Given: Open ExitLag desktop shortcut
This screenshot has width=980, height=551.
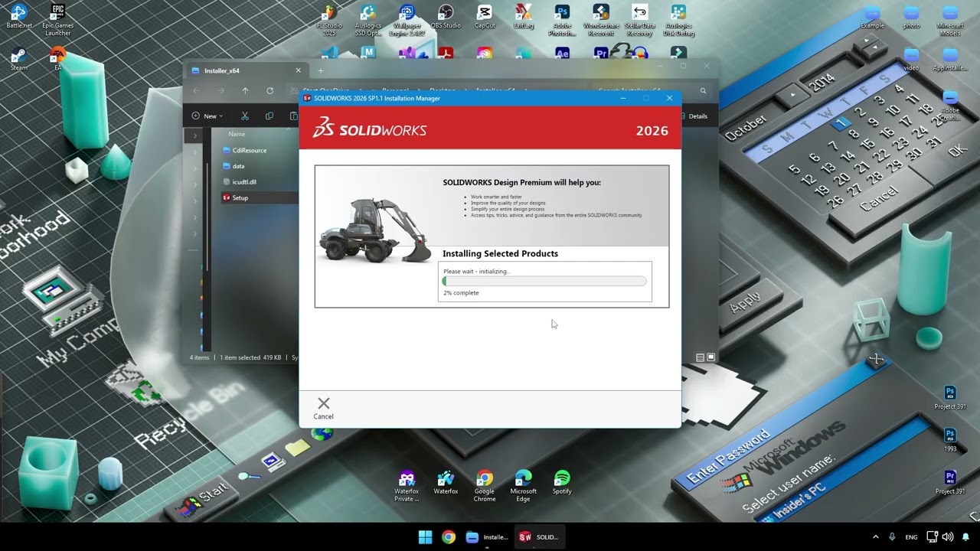Looking at the screenshot, I should (x=524, y=17).
